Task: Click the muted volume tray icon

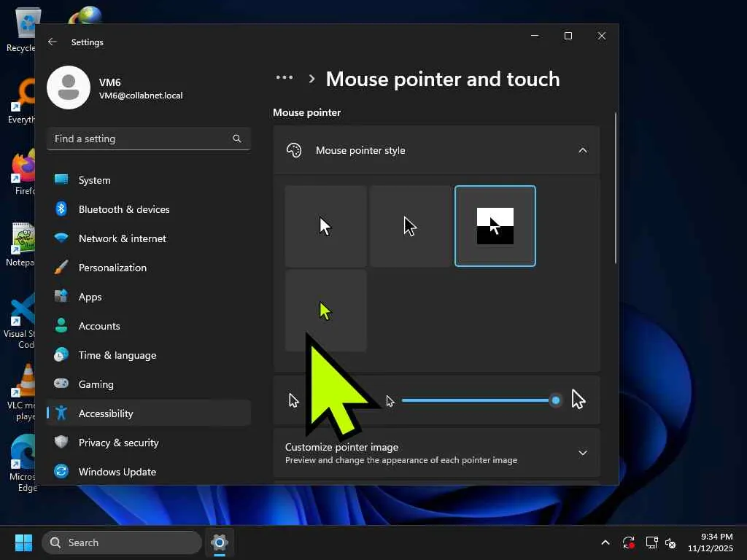Action: coord(670,542)
